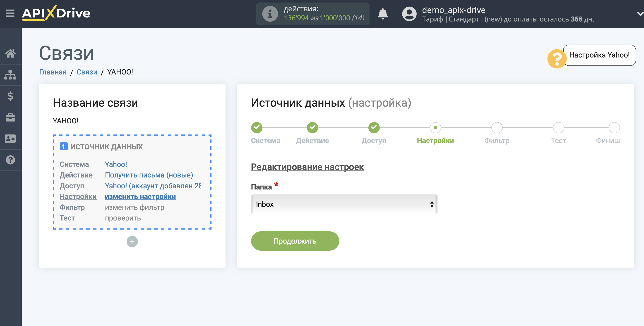The image size is (644, 326).
Task: Click the number 1 source badge
Action: [x=63, y=146]
